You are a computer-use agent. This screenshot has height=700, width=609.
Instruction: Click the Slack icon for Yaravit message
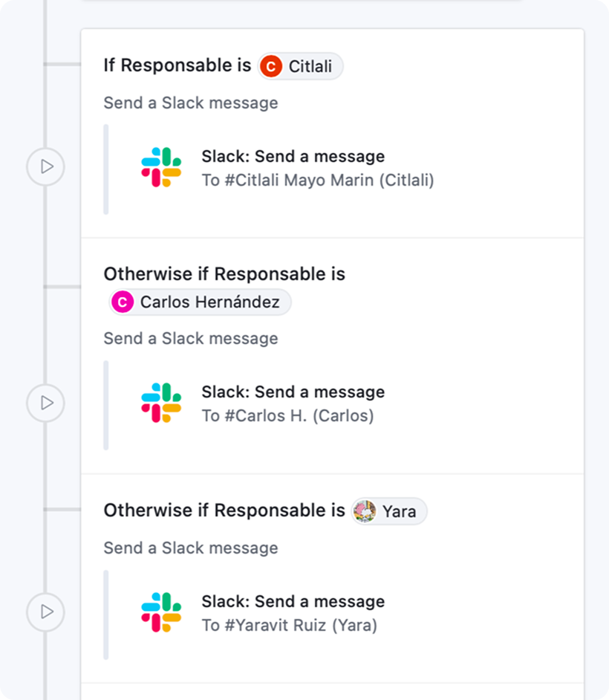(x=161, y=612)
